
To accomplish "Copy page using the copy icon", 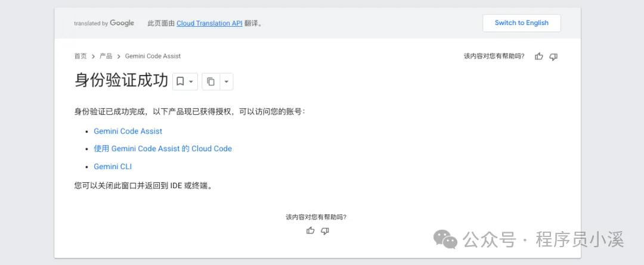I will coord(210,82).
